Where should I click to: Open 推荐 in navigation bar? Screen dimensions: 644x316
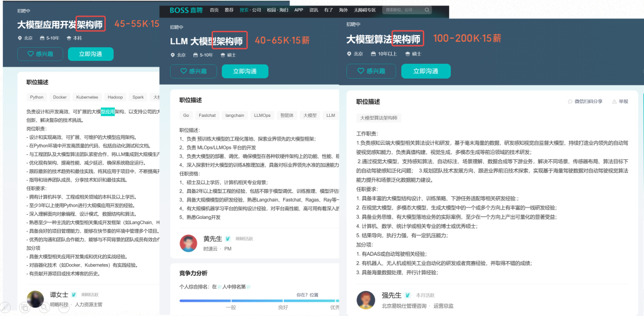click(x=229, y=10)
